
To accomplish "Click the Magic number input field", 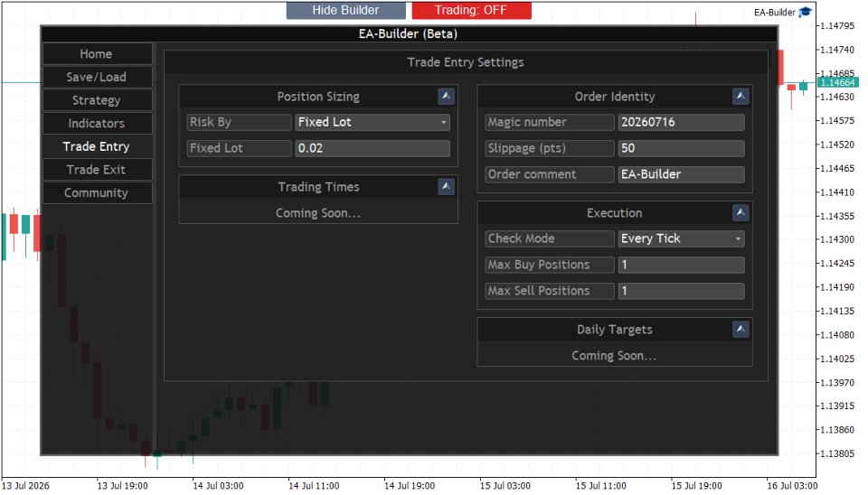I will coord(681,122).
